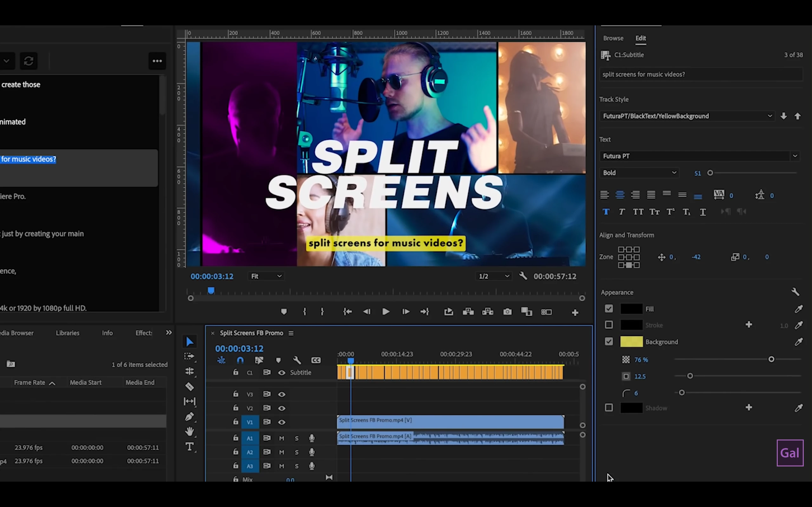The width and height of the screenshot is (812, 507).
Task: Mute the A1 audio track
Action: (x=282, y=438)
